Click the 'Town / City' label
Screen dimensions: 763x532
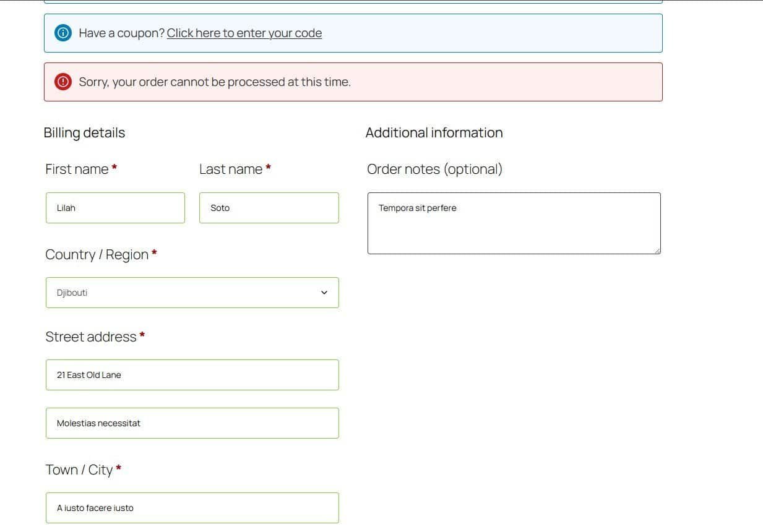pyautogui.click(x=79, y=470)
